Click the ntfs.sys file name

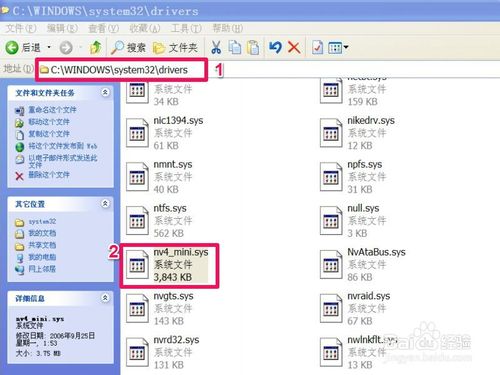[170, 208]
